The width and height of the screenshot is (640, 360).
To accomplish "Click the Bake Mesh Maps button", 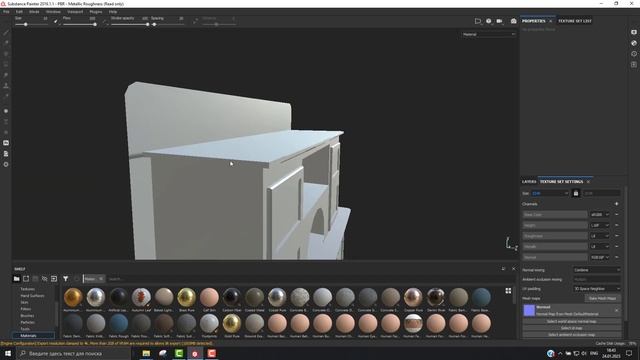I will pyautogui.click(x=602, y=298).
